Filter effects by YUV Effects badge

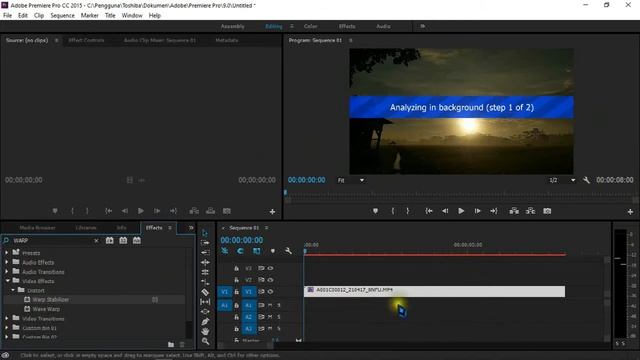pyautogui.click(x=136, y=240)
